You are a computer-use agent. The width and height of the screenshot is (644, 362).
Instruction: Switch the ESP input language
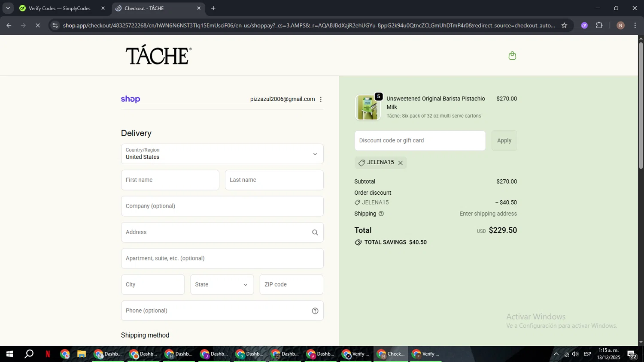pyautogui.click(x=587, y=354)
